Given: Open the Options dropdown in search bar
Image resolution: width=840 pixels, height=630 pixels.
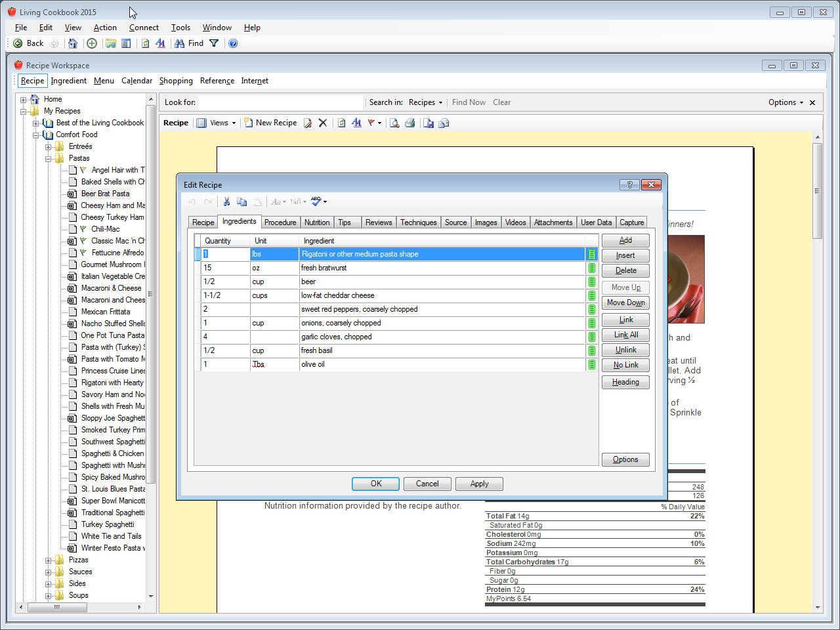Looking at the screenshot, I should pyautogui.click(x=786, y=102).
